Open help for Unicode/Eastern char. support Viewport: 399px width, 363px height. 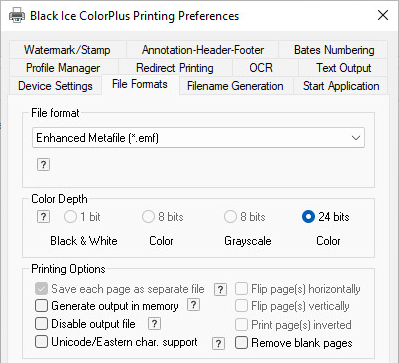click(x=218, y=343)
